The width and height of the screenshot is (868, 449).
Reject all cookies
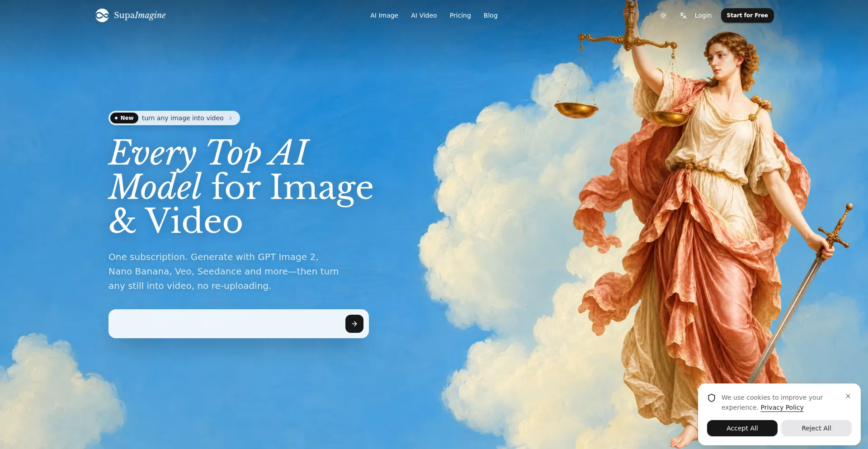816,428
